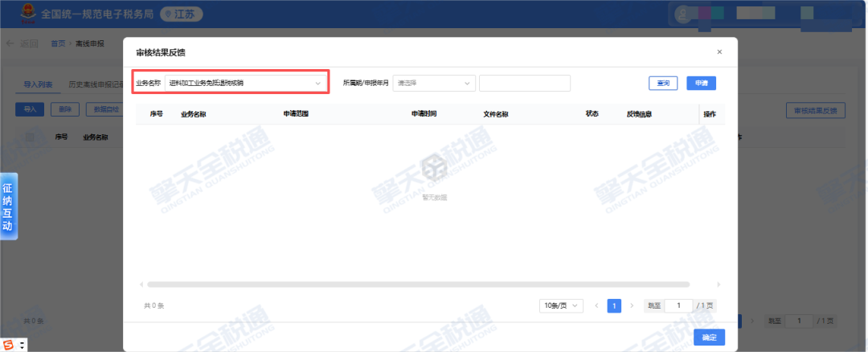Go to next page arrow in dialog

point(632,305)
